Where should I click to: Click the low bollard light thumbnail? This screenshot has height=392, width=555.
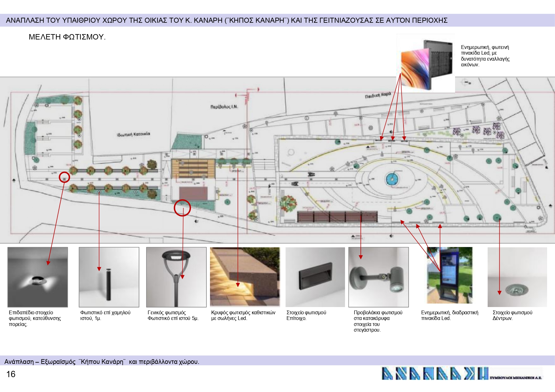(109, 277)
